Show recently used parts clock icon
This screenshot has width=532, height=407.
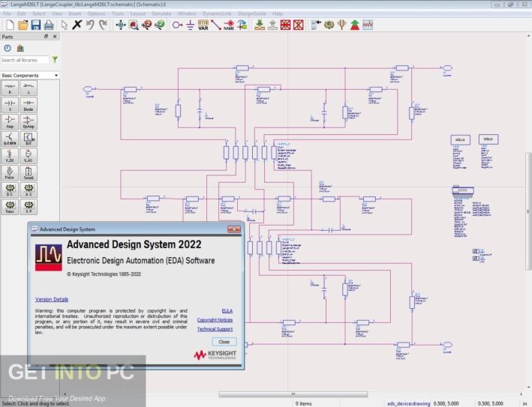(x=8, y=48)
